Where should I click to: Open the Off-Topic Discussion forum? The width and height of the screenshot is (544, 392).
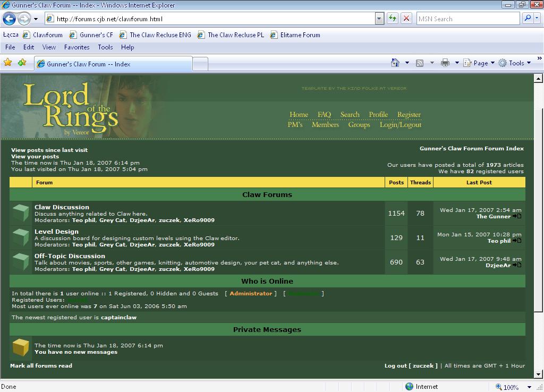click(70, 256)
